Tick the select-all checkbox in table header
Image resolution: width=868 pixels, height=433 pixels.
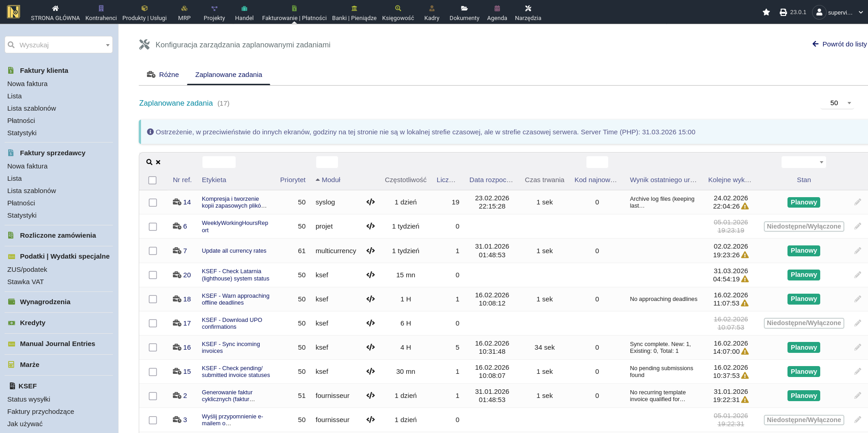point(152,180)
